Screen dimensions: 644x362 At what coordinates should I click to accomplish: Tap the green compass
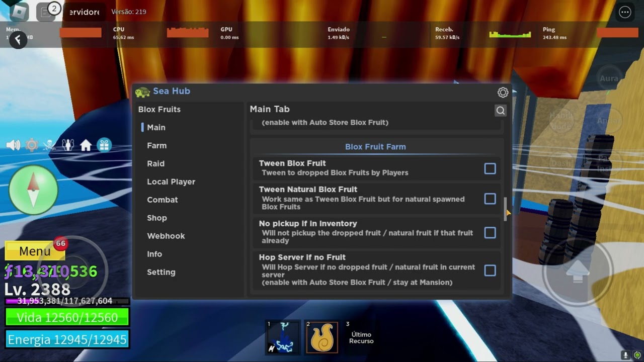(x=33, y=190)
